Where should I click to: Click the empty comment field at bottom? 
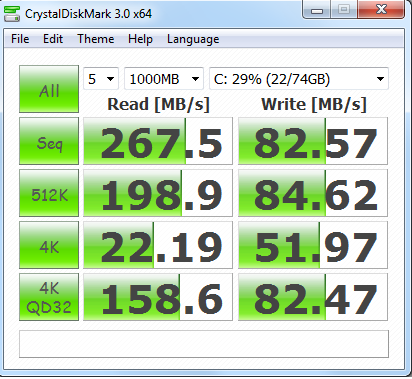pos(204,344)
